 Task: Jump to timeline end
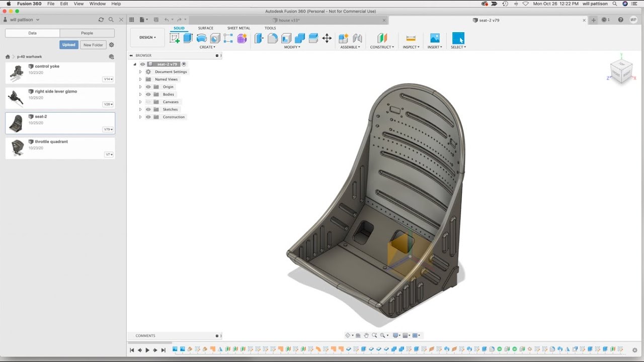click(163, 350)
